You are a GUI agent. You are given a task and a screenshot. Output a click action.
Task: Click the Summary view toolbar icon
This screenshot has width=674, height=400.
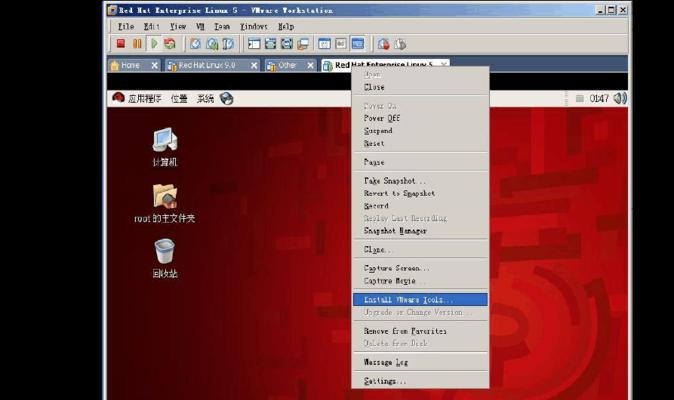(324, 43)
